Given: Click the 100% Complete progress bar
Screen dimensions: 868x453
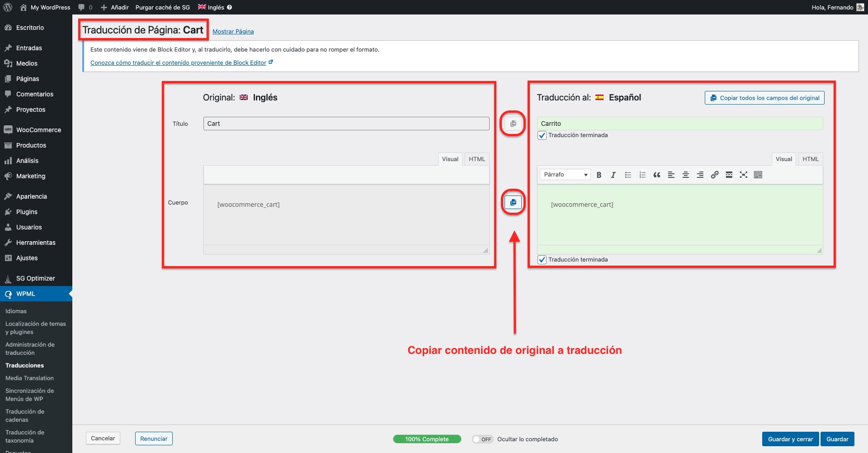Looking at the screenshot, I should (x=427, y=439).
